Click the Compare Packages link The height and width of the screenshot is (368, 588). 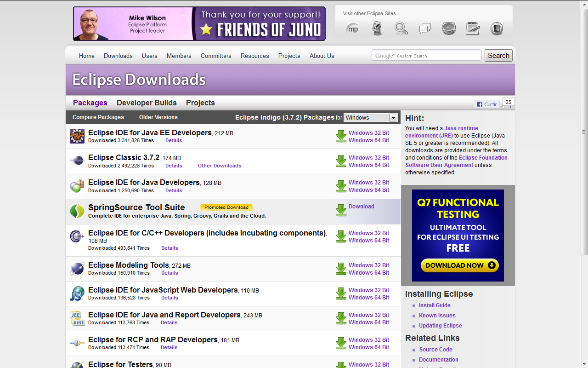[x=98, y=117]
